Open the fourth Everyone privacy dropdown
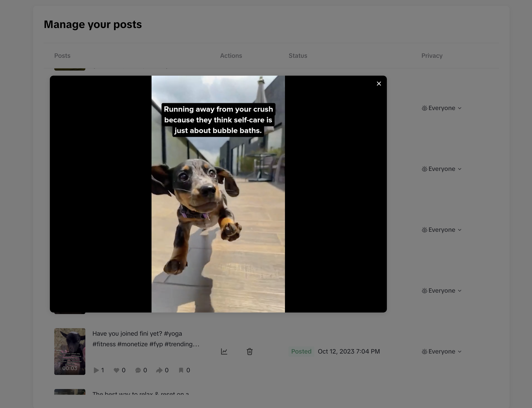The height and width of the screenshot is (408, 532). point(441,291)
